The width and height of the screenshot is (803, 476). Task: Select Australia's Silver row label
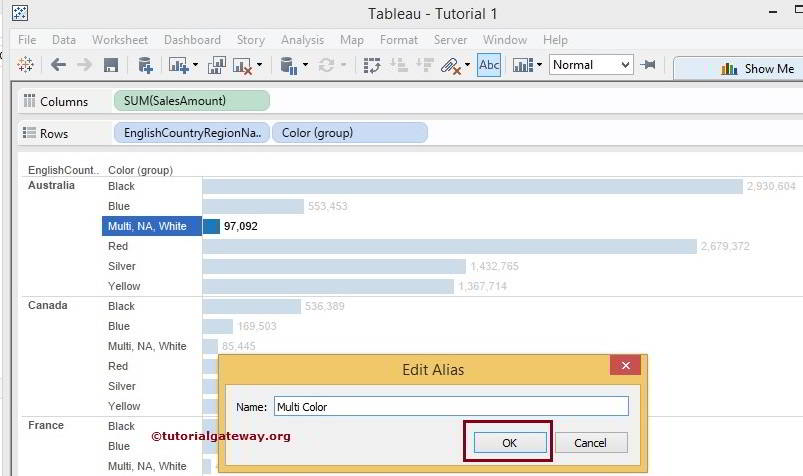click(122, 266)
